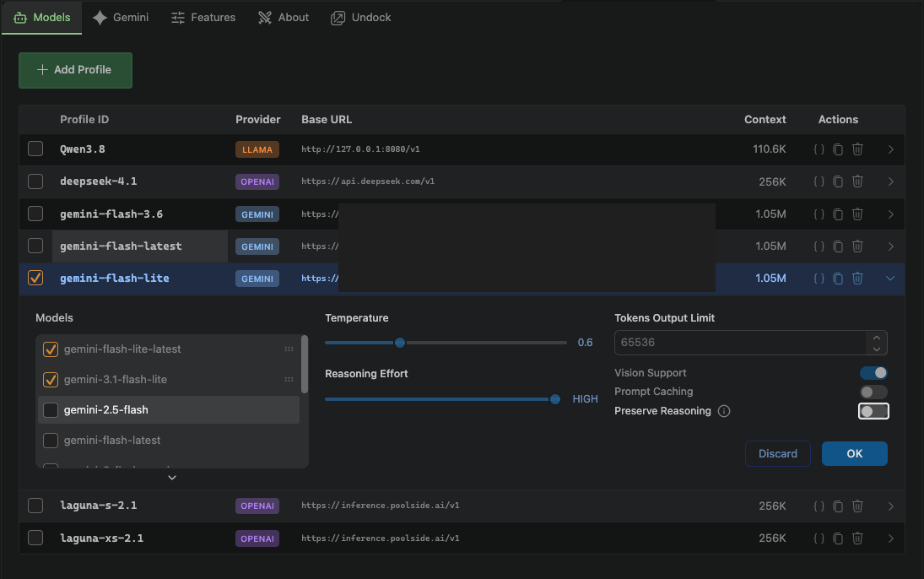Select the gemini-flash-latest profile name
This screenshot has width=924, height=579.
coord(121,246)
